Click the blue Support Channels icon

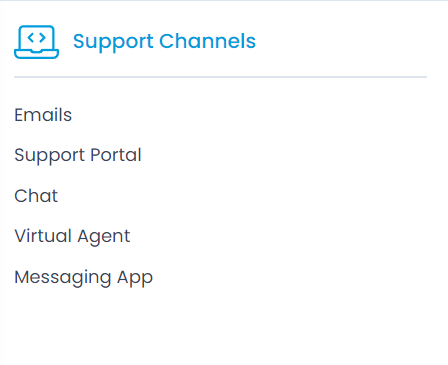(x=36, y=42)
